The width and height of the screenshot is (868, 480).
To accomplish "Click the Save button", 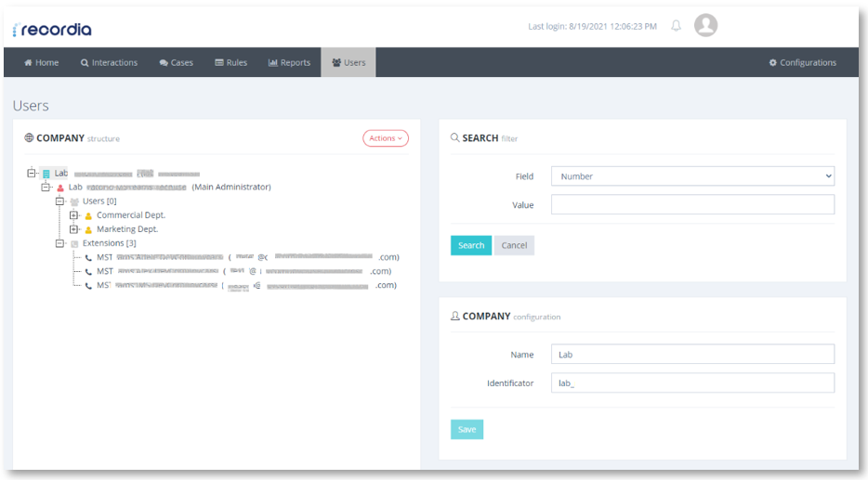I will coord(467,430).
